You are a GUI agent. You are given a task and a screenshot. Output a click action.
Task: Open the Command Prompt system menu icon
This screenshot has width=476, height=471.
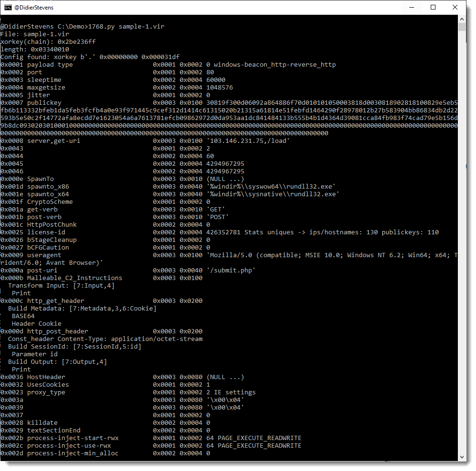(x=8, y=7)
